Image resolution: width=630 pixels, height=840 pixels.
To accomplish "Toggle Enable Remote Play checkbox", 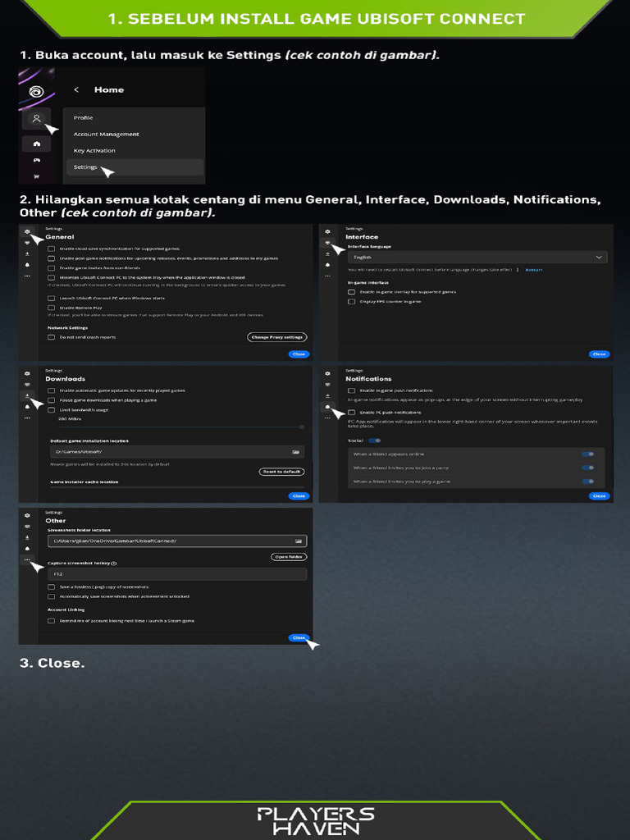I will click(52, 308).
